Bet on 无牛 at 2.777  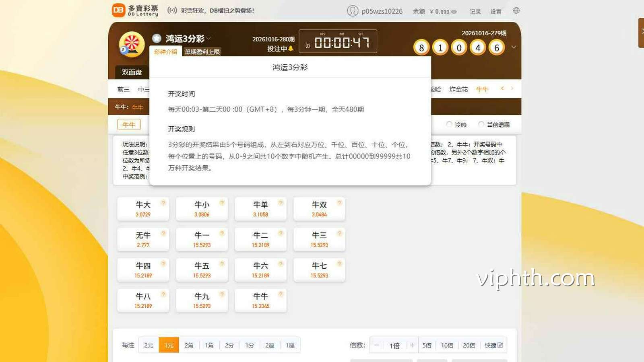point(143,239)
